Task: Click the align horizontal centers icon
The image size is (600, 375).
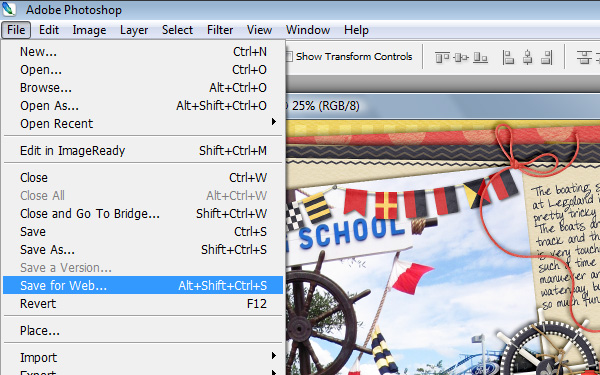Action: (528, 58)
